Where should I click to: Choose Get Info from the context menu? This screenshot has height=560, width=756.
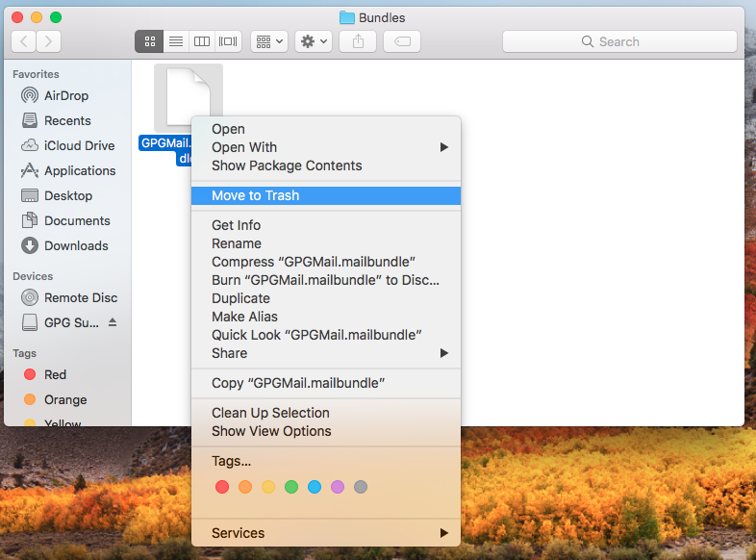click(326, 225)
